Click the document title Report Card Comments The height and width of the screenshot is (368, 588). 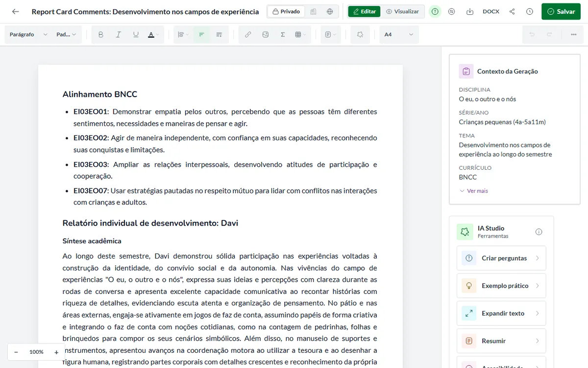145,11
